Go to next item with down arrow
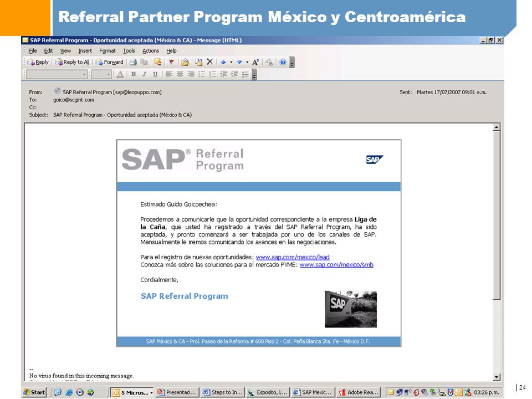The width and height of the screenshot is (532, 399). 239,62
